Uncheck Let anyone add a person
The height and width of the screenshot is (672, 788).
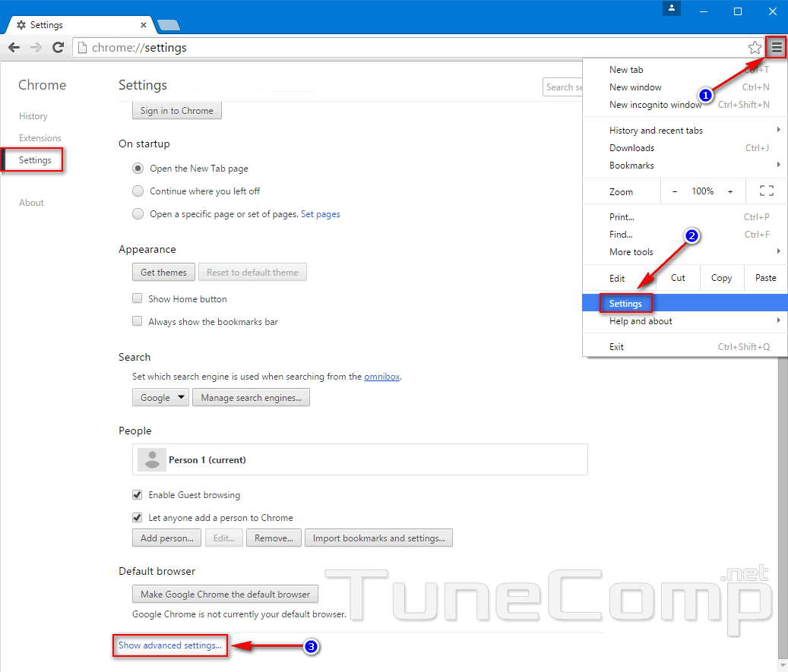(138, 517)
